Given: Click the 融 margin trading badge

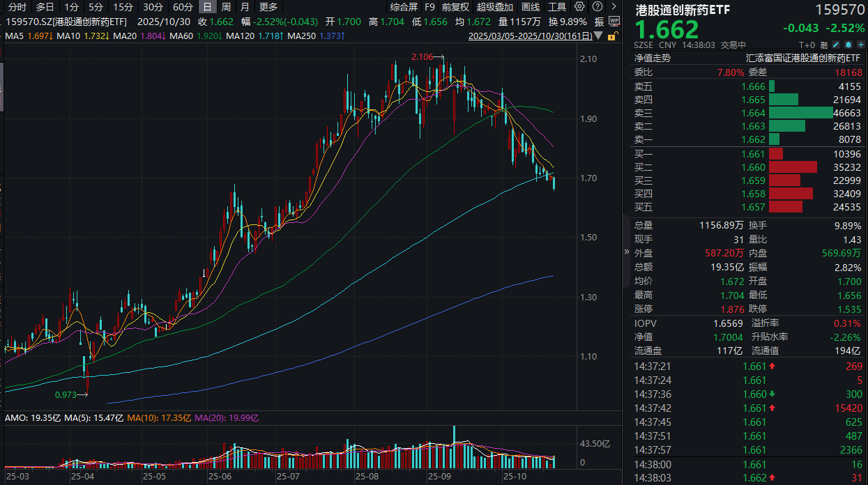Looking at the screenshot, I should (x=823, y=44).
